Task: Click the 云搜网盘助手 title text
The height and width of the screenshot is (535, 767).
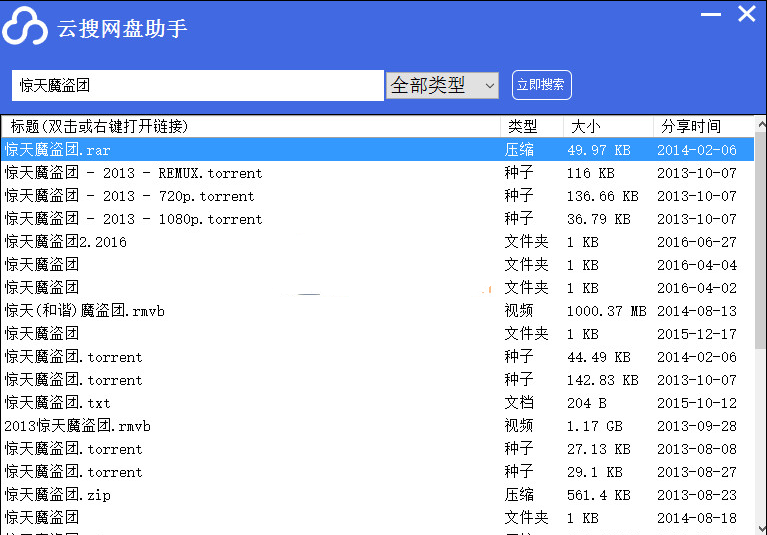Action: tap(122, 28)
